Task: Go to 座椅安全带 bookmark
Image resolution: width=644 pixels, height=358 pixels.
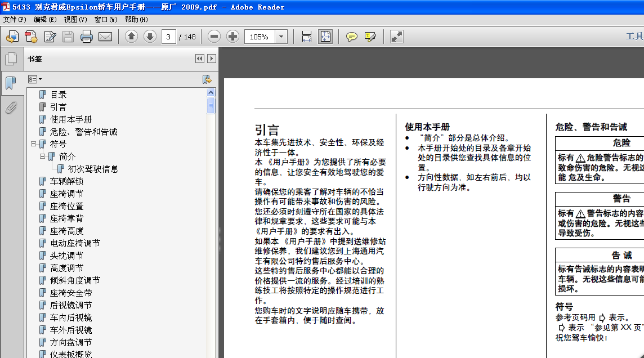Action: point(71,293)
